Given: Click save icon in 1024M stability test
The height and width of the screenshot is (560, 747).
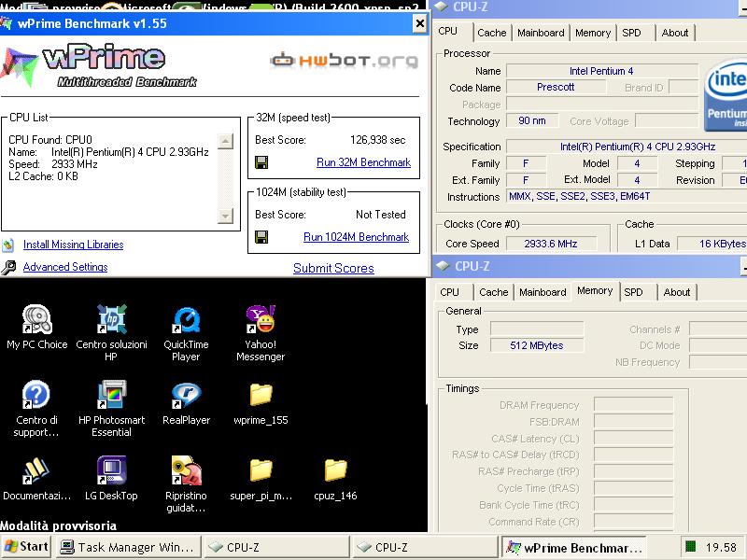Looking at the screenshot, I should pyautogui.click(x=261, y=237).
